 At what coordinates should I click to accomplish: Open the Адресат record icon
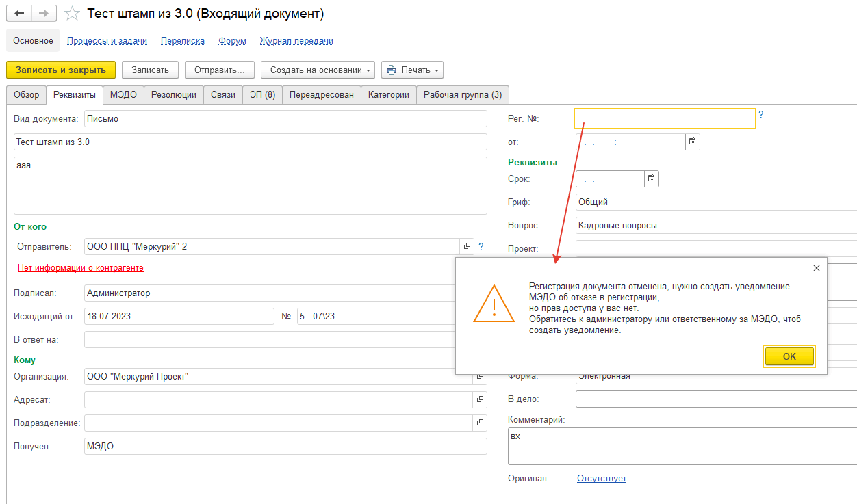pyautogui.click(x=480, y=399)
